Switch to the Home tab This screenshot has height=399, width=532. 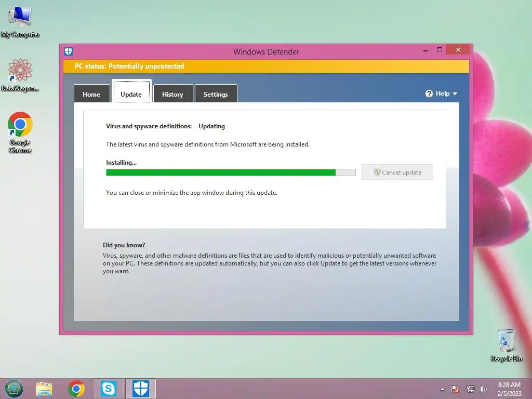pyautogui.click(x=91, y=94)
